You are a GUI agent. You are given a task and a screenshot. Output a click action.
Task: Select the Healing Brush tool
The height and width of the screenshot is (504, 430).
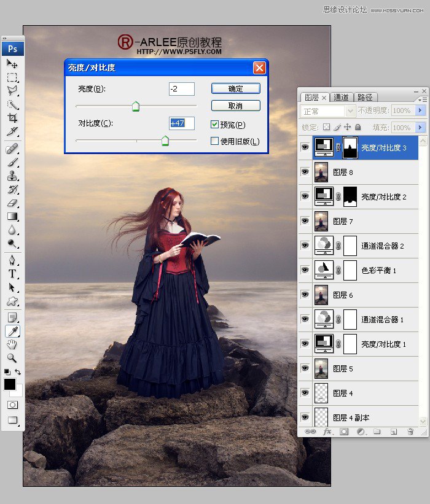pyautogui.click(x=12, y=149)
